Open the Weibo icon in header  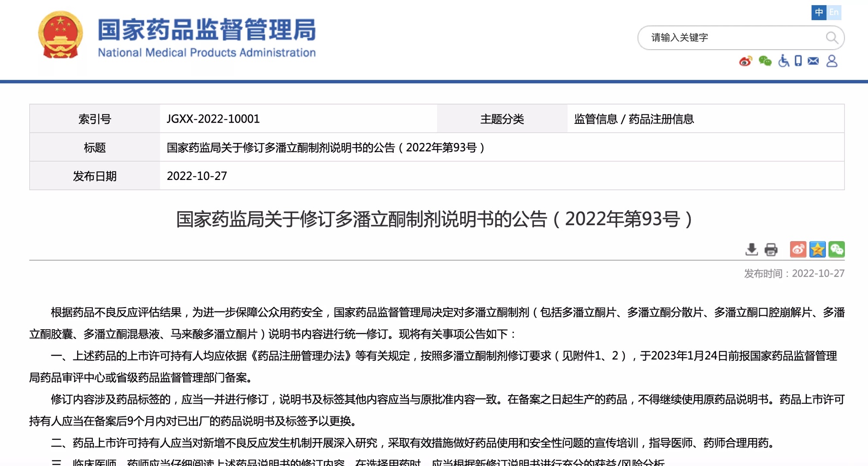coord(746,61)
